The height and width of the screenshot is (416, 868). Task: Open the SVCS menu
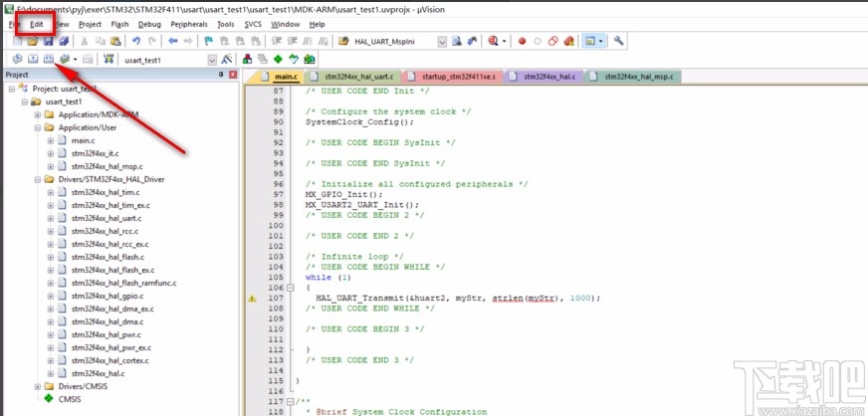coord(253,24)
